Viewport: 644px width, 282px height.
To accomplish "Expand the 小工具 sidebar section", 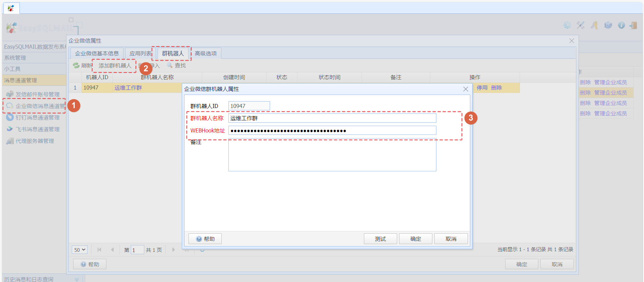I will pos(34,69).
